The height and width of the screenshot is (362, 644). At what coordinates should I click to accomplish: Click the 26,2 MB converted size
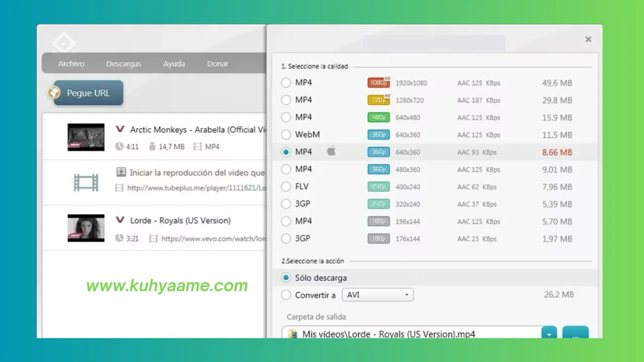click(559, 295)
